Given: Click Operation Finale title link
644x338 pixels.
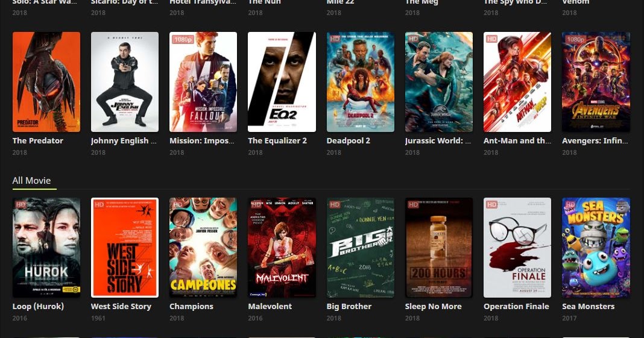Looking at the screenshot, I should (x=516, y=307).
